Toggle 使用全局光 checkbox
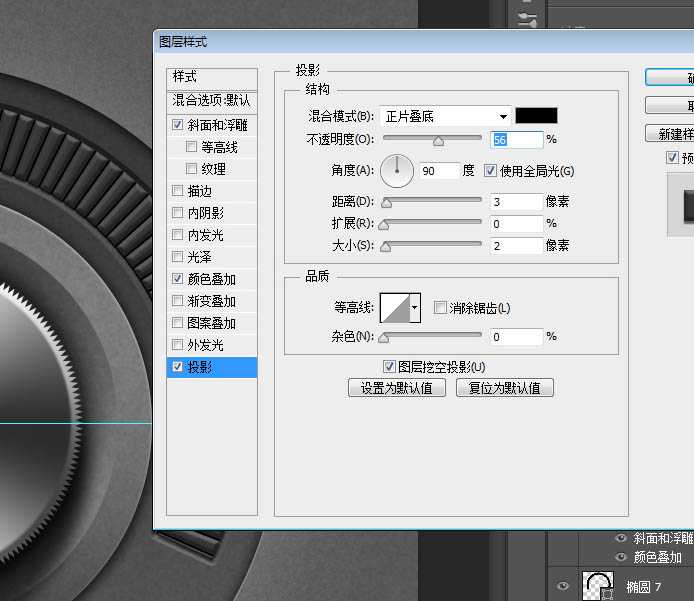694x601 pixels. coord(490,171)
